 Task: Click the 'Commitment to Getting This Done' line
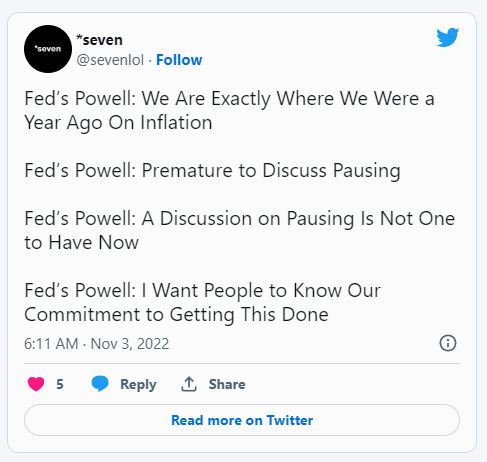click(176, 315)
